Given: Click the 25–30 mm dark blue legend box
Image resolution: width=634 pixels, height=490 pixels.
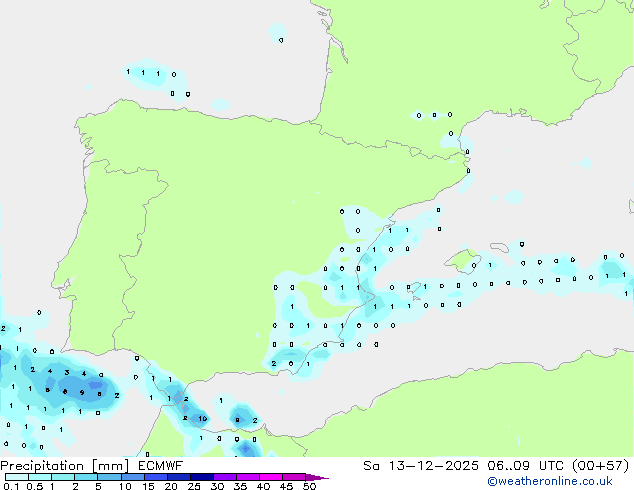Looking at the screenshot, I should pyautogui.click(x=201, y=477).
